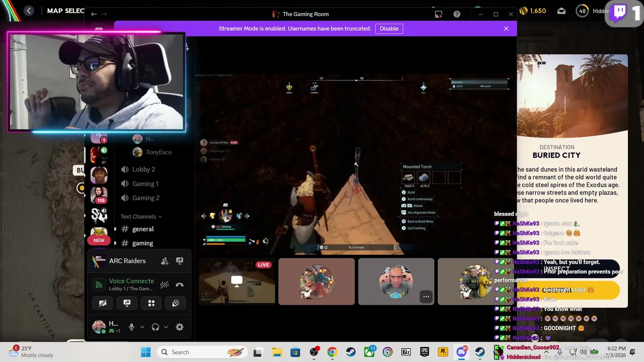Disconnect from the voice call
This screenshot has height=362, width=644.
[180, 285]
